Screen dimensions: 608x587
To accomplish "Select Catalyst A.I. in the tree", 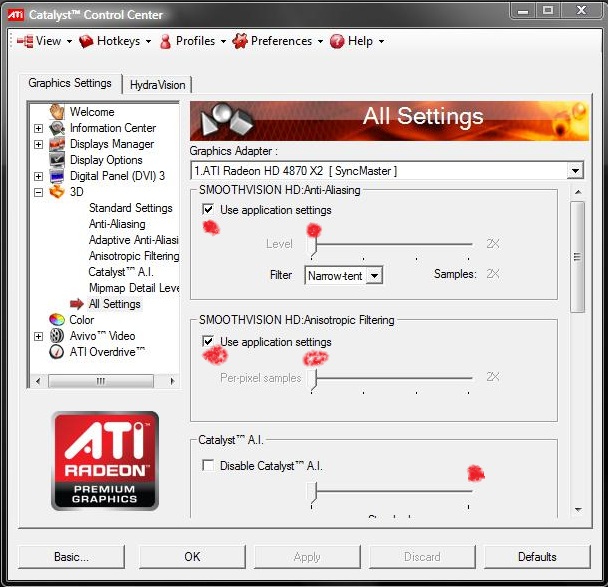I will tap(121, 272).
